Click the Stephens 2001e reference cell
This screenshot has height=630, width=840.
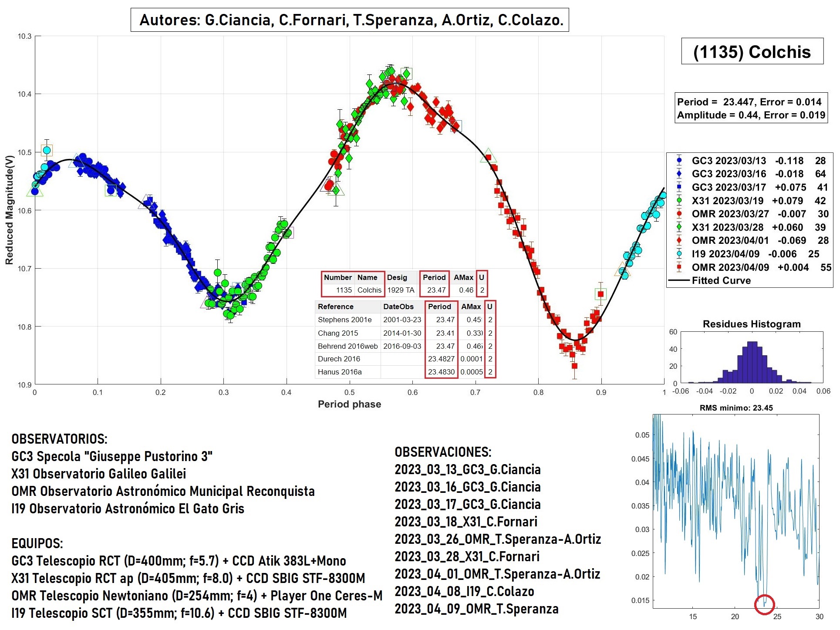[348, 320]
